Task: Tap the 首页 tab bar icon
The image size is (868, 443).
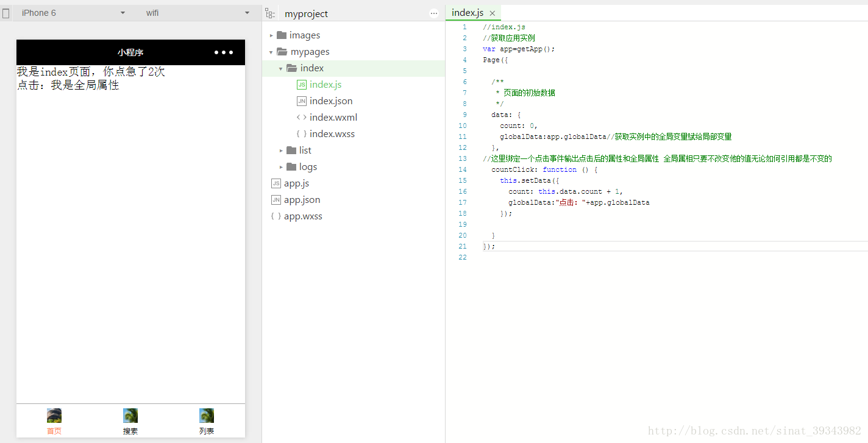Action: point(54,416)
